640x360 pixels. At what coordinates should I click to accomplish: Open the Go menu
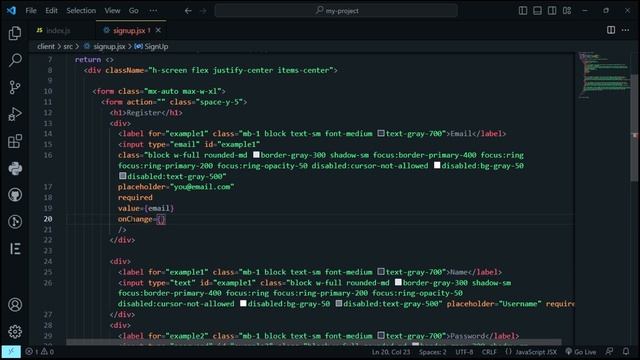click(x=133, y=11)
